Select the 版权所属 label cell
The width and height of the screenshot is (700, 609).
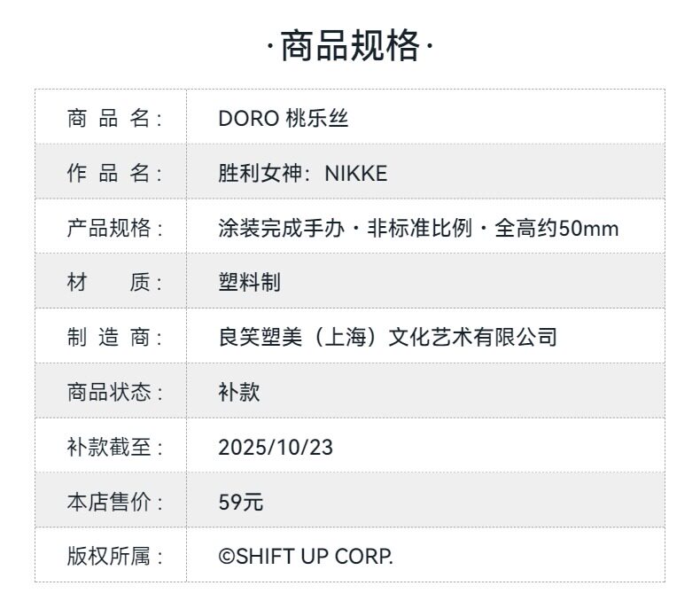tap(114, 556)
